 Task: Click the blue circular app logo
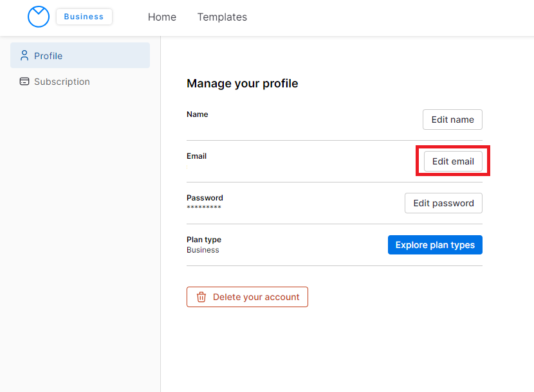pyautogui.click(x=39, y=17)
